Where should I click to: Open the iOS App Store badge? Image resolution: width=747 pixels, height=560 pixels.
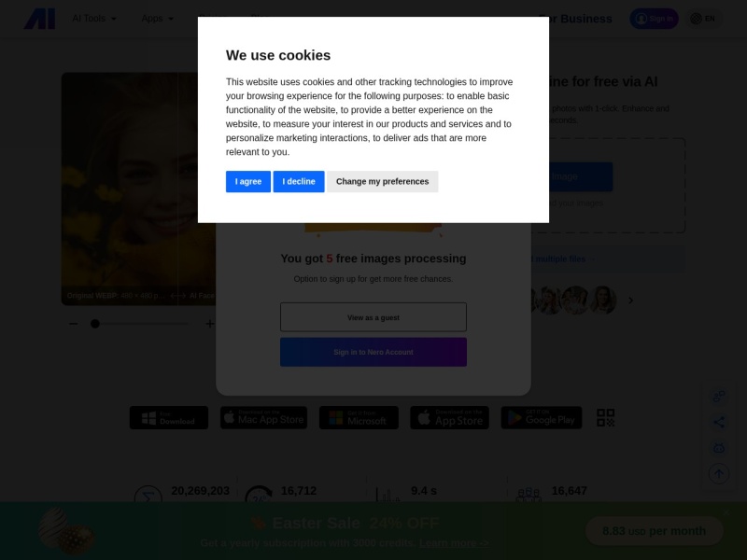point(449,417)
